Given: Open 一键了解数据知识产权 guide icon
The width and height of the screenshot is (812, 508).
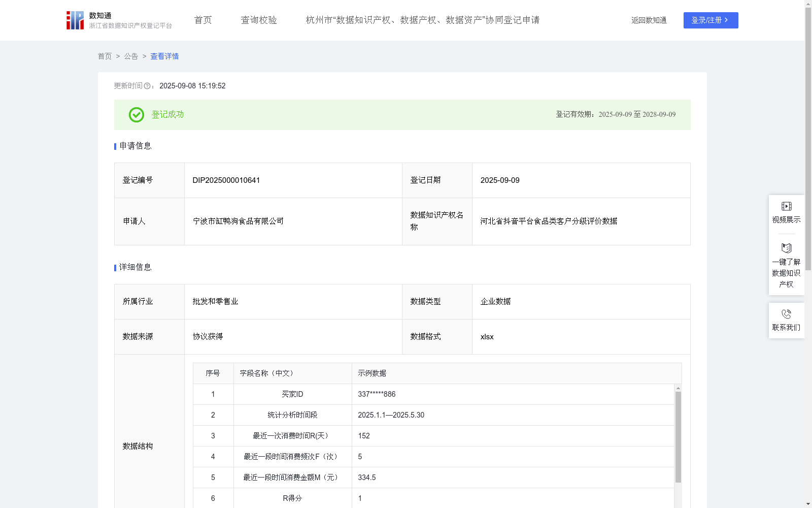Looking at the screenshot, I should point(786,248).
